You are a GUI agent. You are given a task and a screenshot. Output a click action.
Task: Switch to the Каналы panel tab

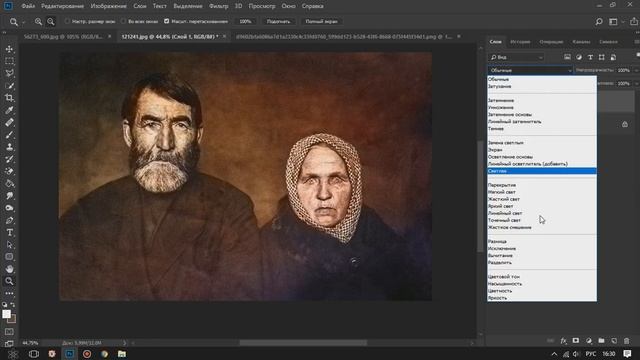click(581, 42)
